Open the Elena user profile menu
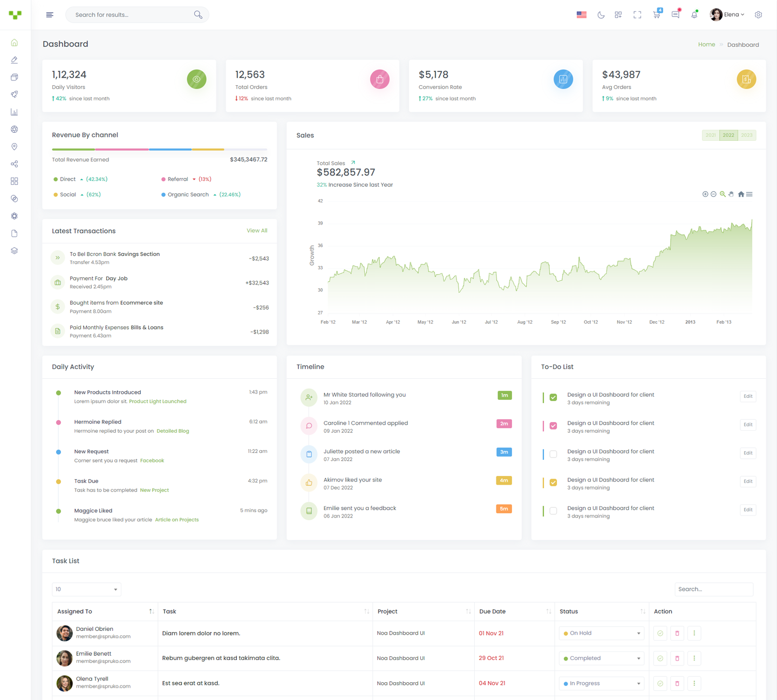777x700 pixels. 727,15
